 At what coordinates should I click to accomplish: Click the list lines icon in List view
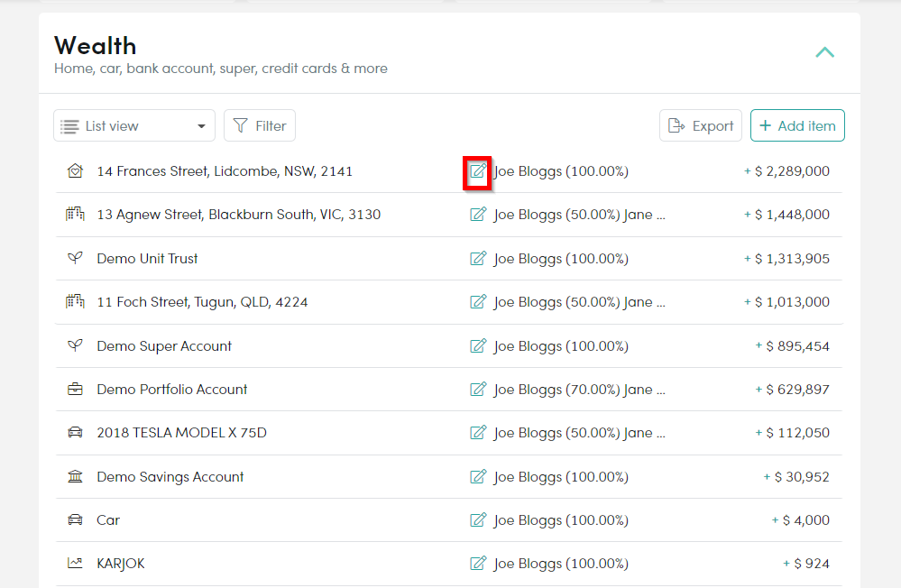pyautogui.click(x=69, y=126)
